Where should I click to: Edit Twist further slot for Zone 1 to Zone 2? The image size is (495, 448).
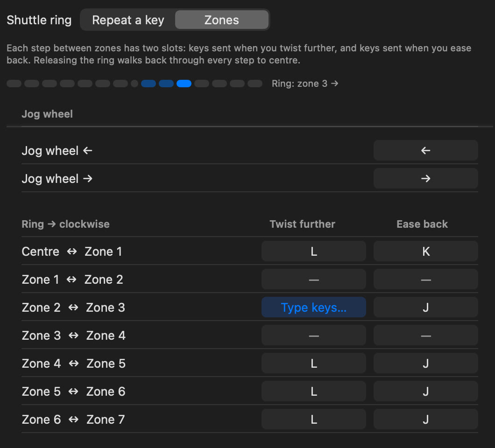tap(314, 280)
